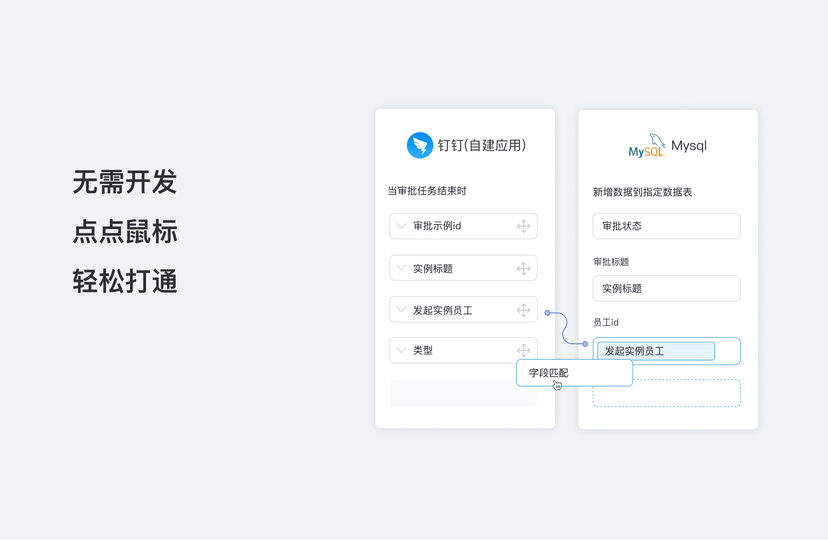Click the connector dot beside 发起实例员工 row
This screenshot has width=828, height=541.
[x=548, y=313]
